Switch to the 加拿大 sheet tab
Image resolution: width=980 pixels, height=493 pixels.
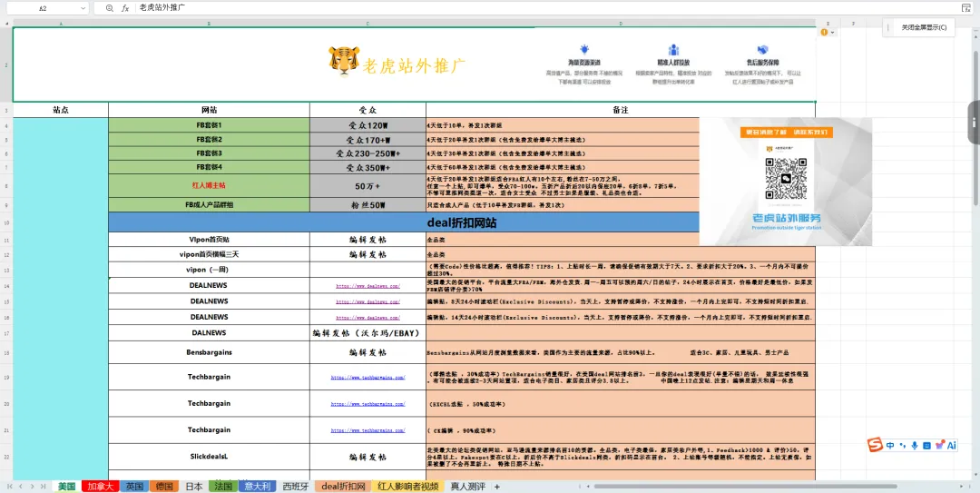click(100, 486)
